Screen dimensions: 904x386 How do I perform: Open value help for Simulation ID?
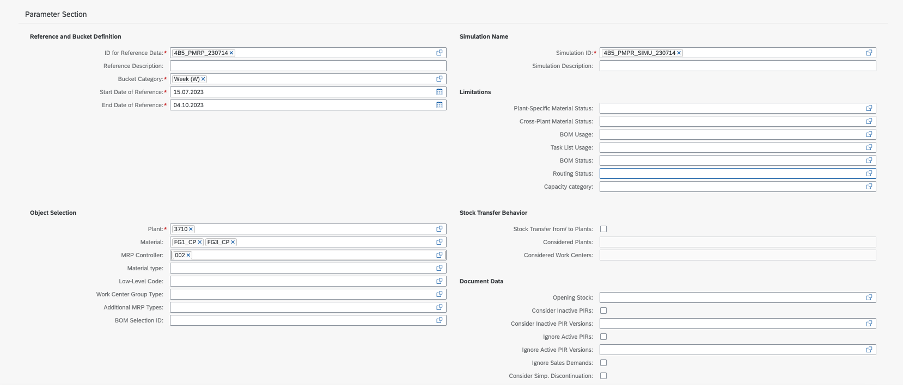click(x=869, y=52)
